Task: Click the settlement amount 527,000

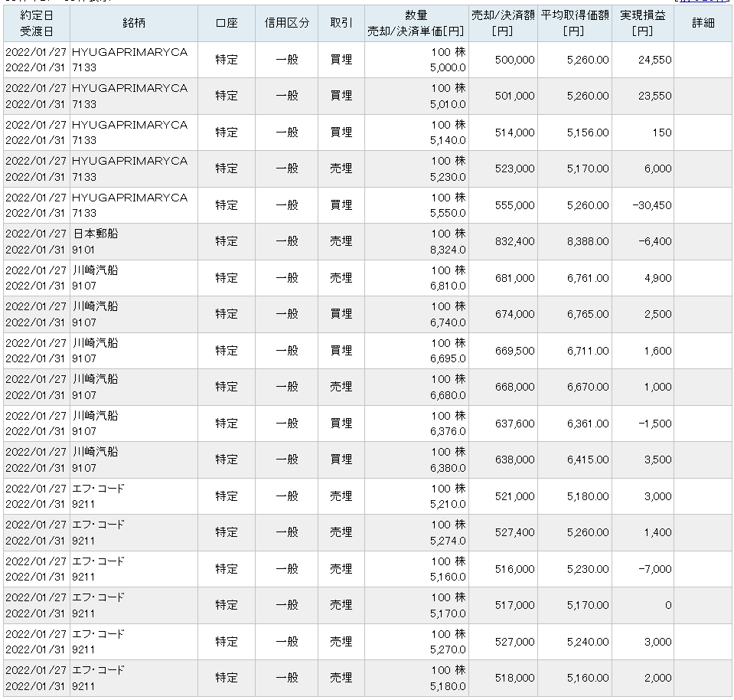Action: click(x=514, y=642)
